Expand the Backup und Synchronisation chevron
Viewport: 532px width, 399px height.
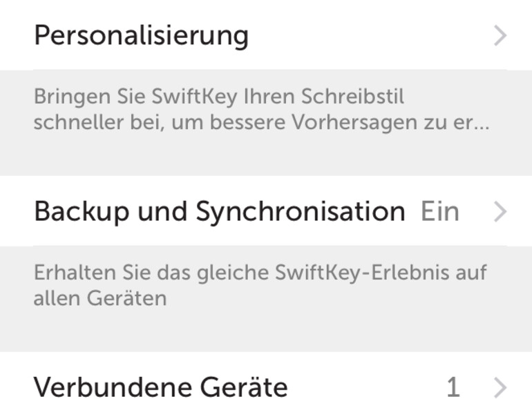[x=500, y=212]
